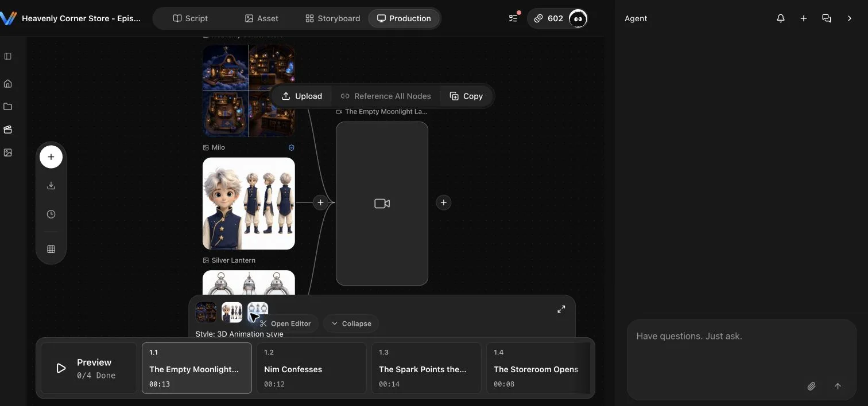
Task: Click the download icon in canvas toolbar
Action: 51,185
